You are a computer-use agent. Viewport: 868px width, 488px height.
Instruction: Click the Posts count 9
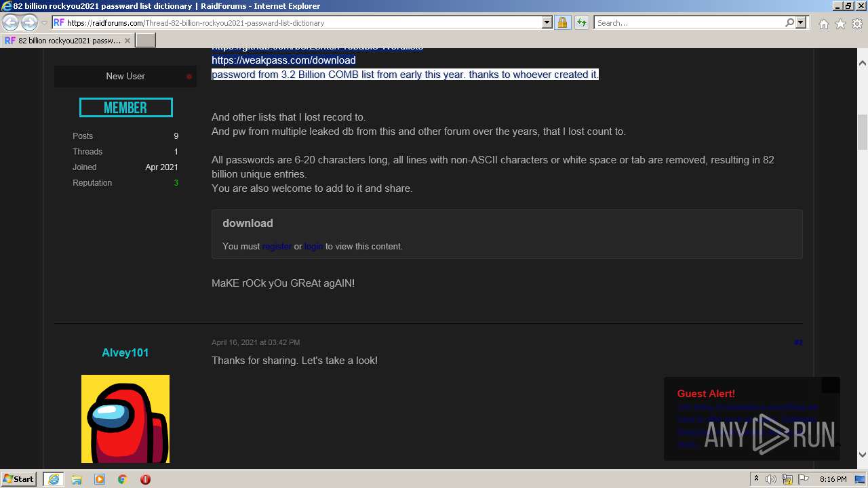[x=176, y=136]
